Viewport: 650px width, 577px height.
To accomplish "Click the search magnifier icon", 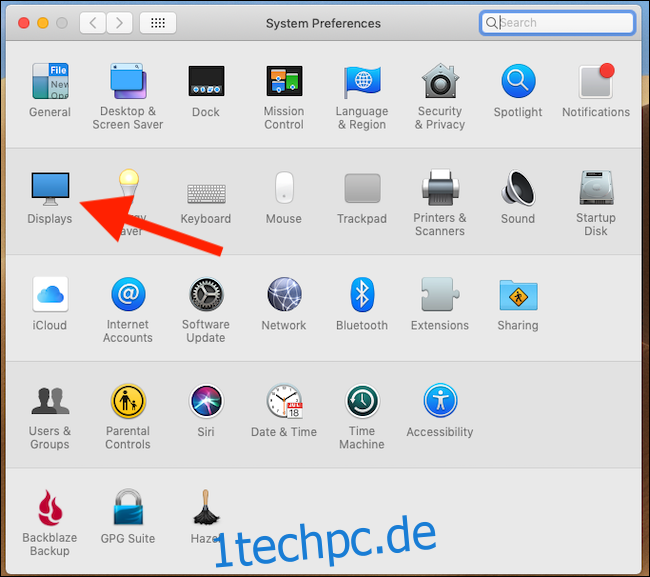I will [491, 22].
